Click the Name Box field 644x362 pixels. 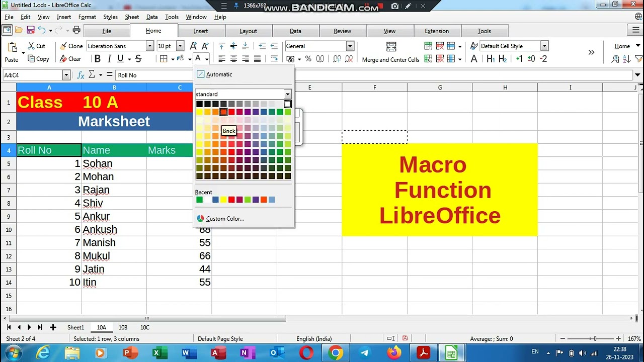[x=33, y=75]
